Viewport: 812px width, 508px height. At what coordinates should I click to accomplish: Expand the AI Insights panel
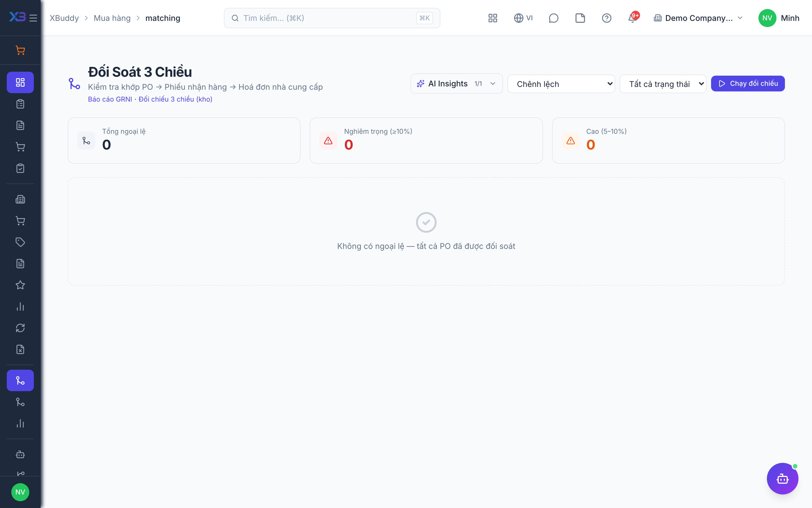pyautogui.click(x=456, y=84)
